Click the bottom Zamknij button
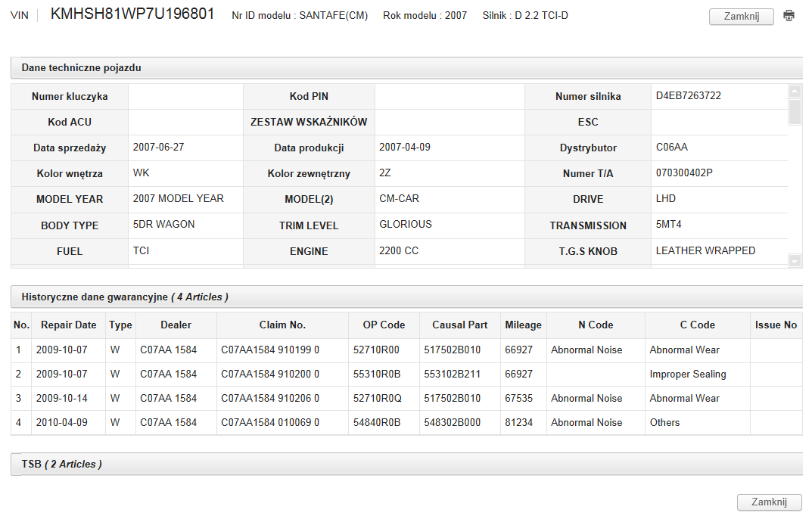Image resolution: width=812 pixels, height=519 pixels. [x=769, y=502]
